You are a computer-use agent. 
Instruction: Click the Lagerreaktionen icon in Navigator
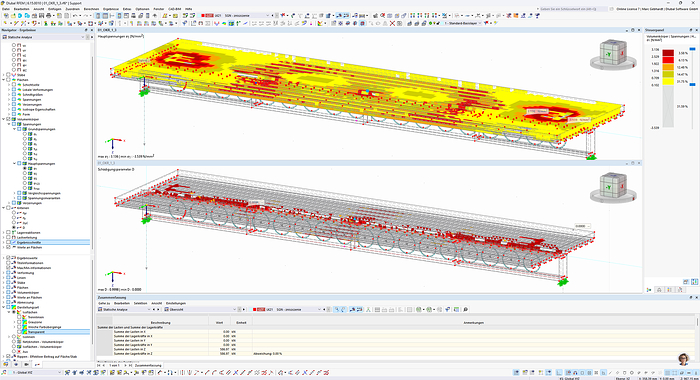14,233
